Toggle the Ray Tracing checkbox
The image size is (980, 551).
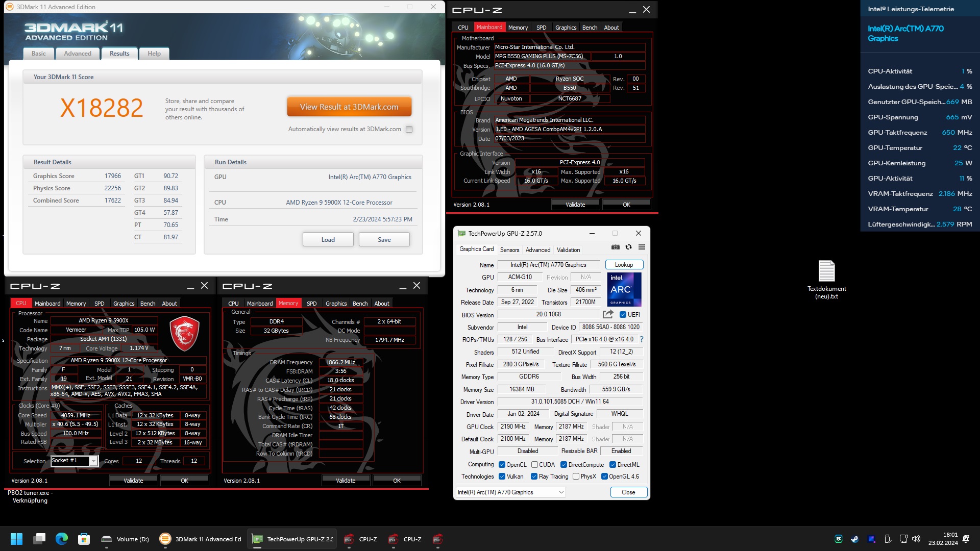pyautogui.click(x=534, y=477)
